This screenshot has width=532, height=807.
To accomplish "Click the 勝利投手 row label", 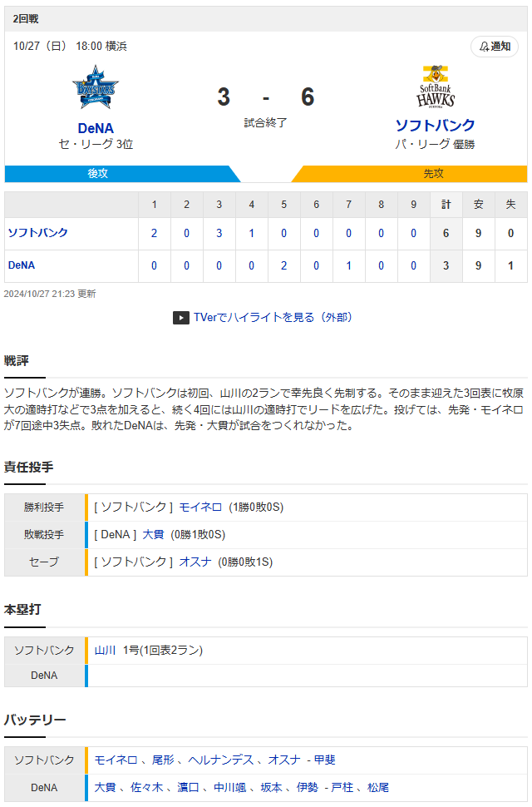I will click(x=44, y=507).
